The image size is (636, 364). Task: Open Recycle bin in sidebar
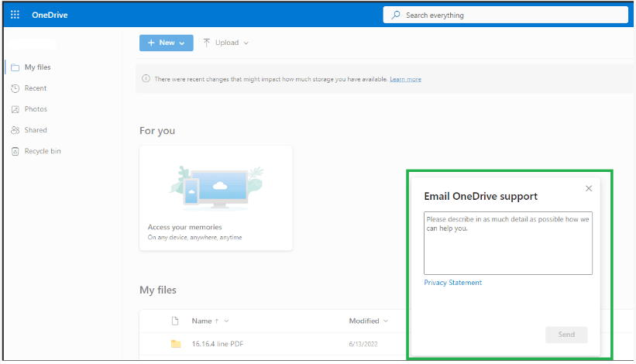[43, 151]
